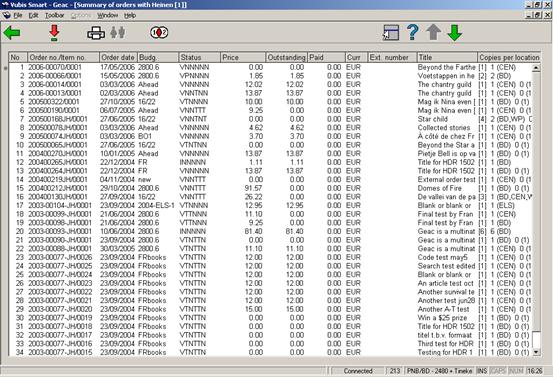Click budget '2004-ELS-1' in row 17
This screenshot has height=377, width=553.
156,205
